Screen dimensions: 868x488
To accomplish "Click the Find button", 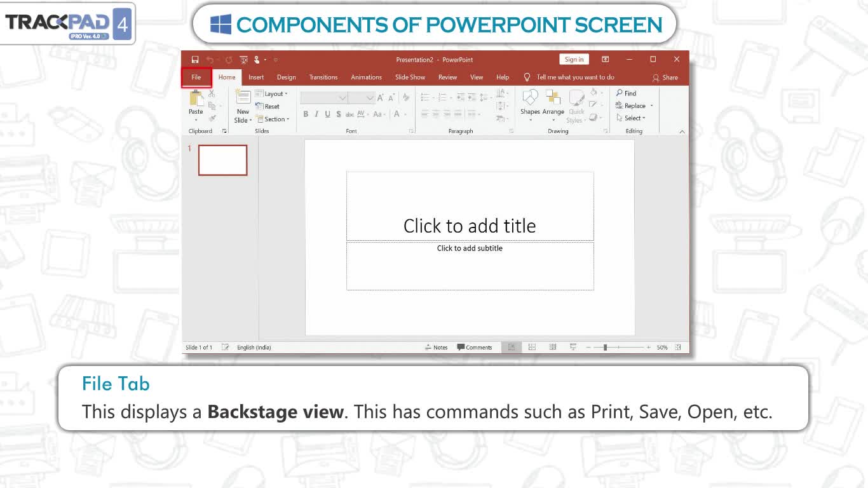I will (x=626, y=93).
